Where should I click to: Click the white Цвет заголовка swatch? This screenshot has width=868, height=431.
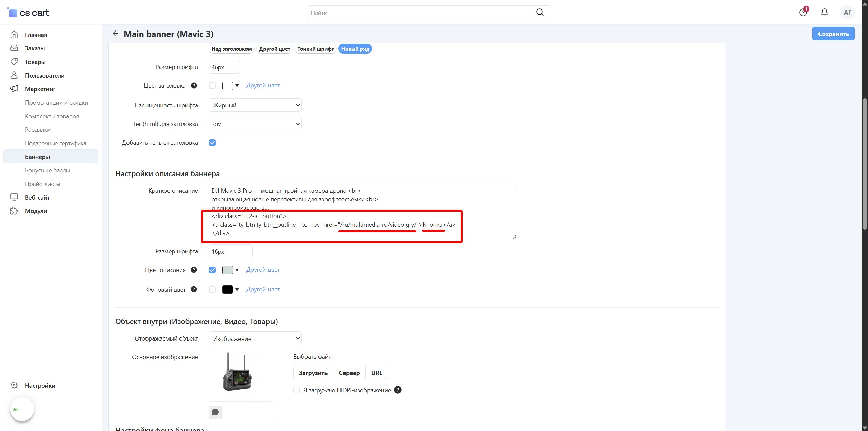click(228, 86)
